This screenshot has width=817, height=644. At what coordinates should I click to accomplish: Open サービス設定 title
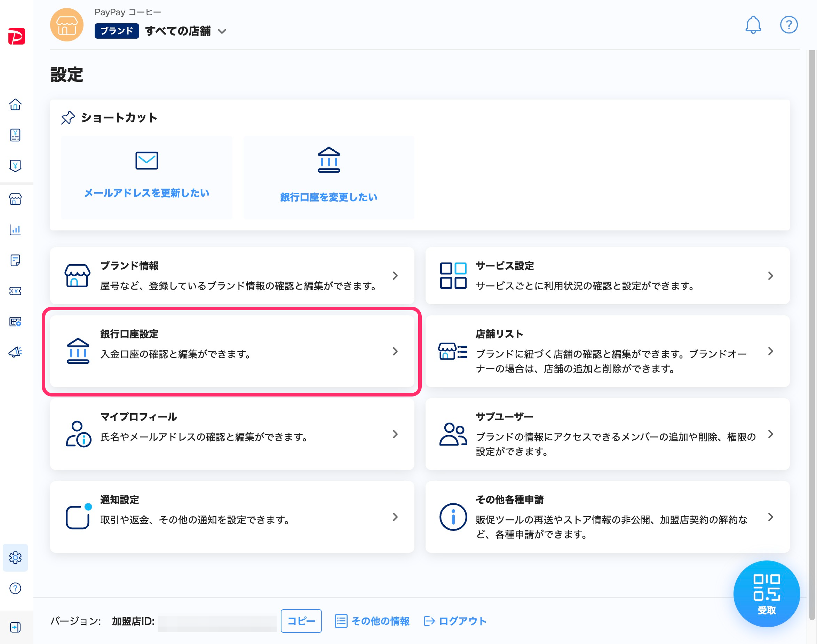click(505, 266)
